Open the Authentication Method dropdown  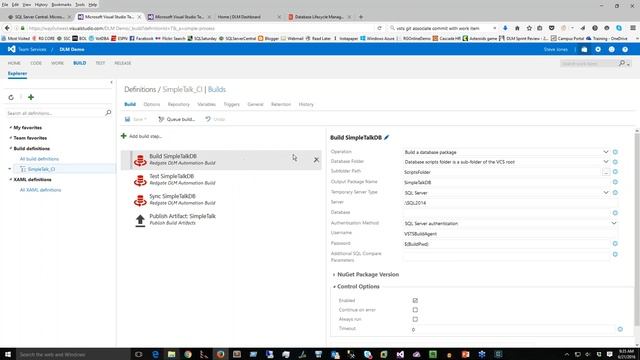pos(613,223)
